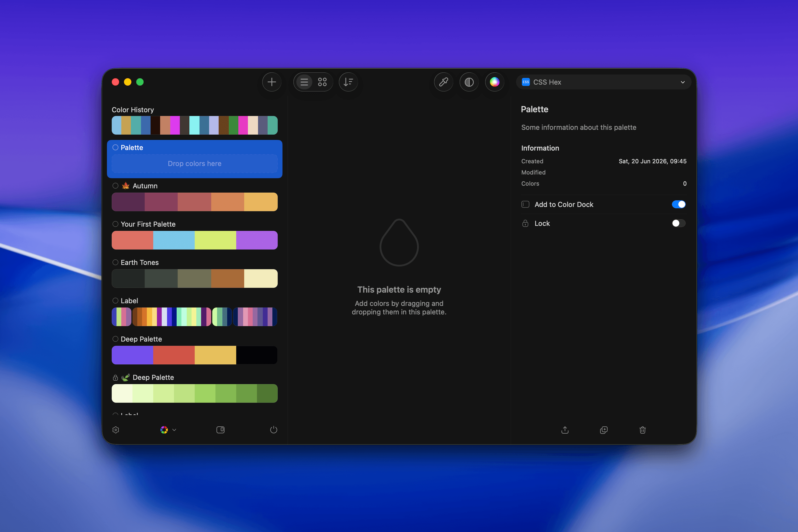Image resolution: width=798 pixels, height=532 pixels.
Task: Select the radio circle beside Earth Tones
Action: (115, 262)
